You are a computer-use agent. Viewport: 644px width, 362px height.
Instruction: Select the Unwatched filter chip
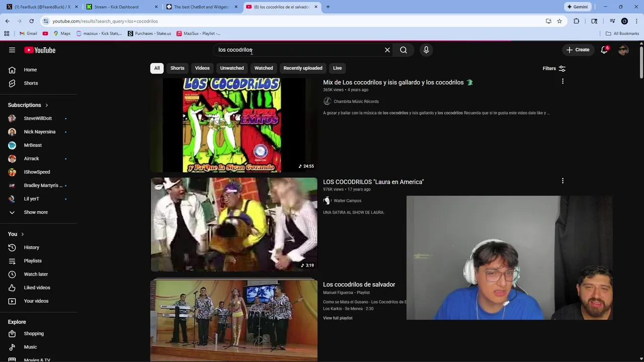232,68
